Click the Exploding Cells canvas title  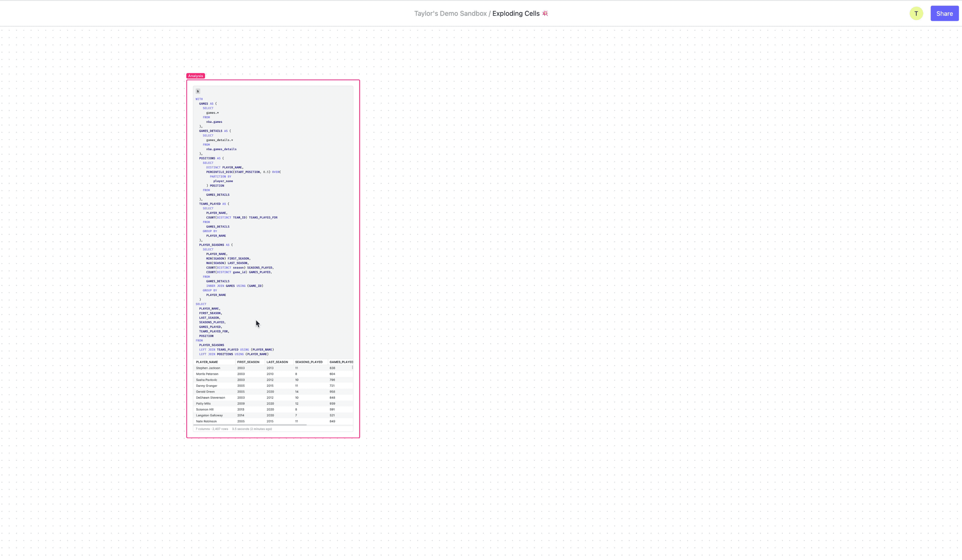pos(515,13)
